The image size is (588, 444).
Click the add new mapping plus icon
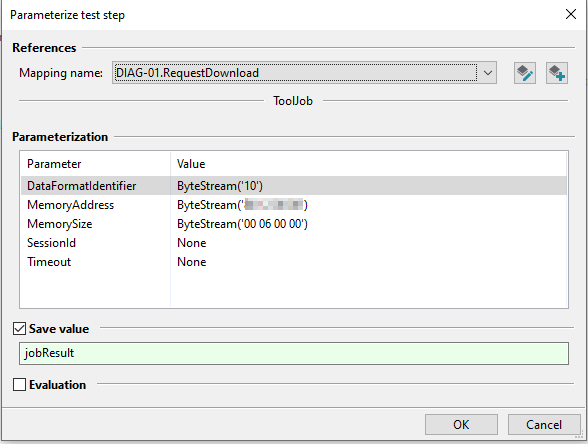[x=557, y=73]
